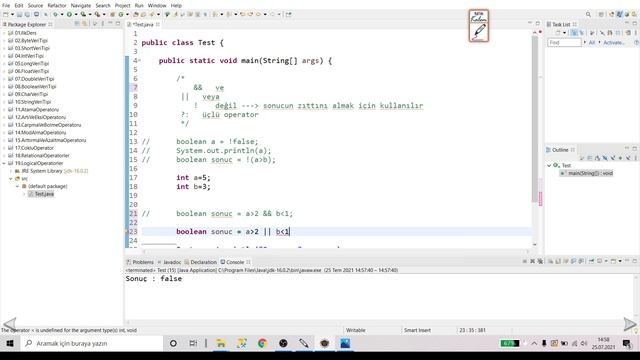Click the pink overview ruler marker
This screenshot has width=640, height=360.
(x=541, y=199)
